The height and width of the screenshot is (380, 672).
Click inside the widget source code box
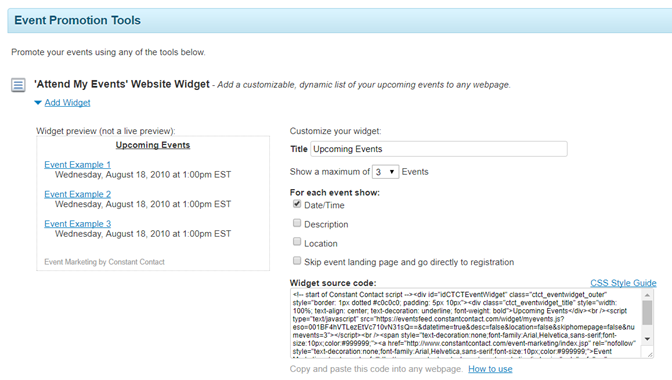[466, 323]
